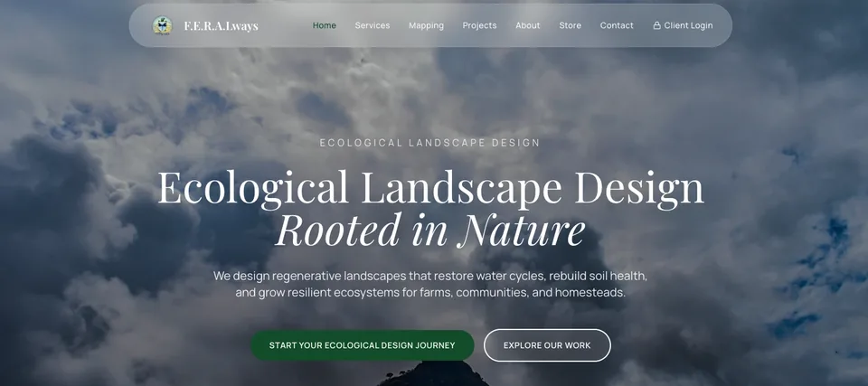Open the About page link
The height and width of the screenshot is (386, 868).
[527, 25]
